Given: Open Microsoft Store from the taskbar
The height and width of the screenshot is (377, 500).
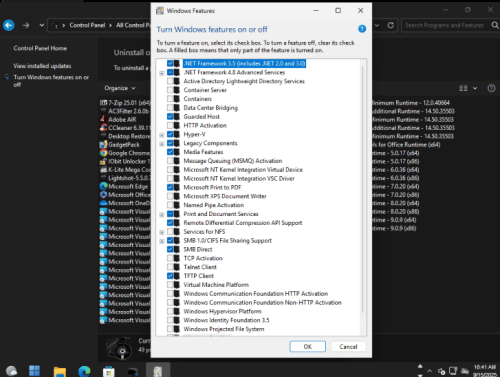Looking at the screenshot, I should coord(109,371).
